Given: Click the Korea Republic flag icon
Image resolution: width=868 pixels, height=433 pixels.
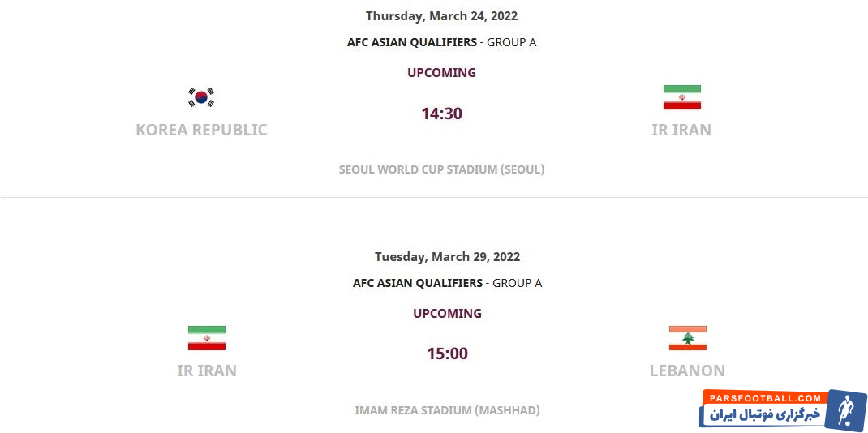Looking at the screenshot, I should tap(201, 97).
